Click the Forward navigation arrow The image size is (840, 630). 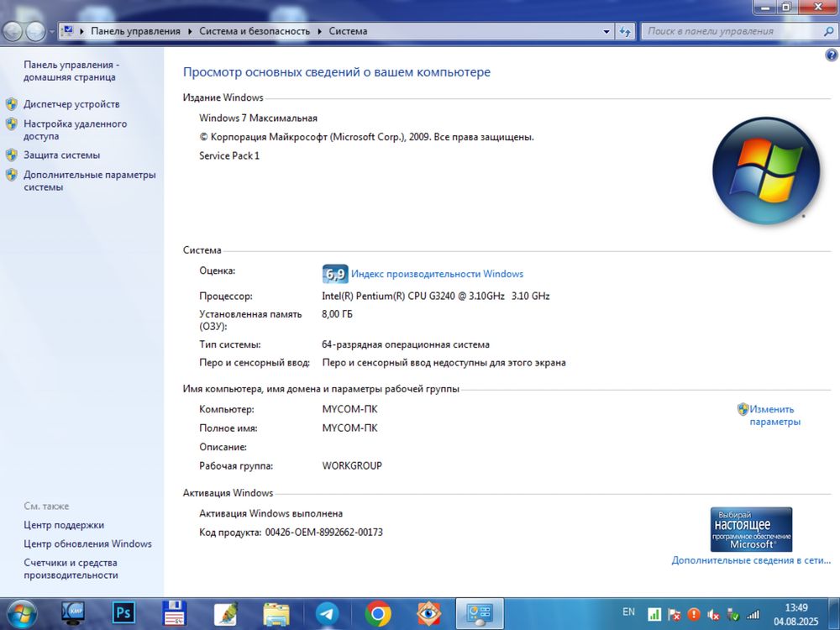pos(35,31)
